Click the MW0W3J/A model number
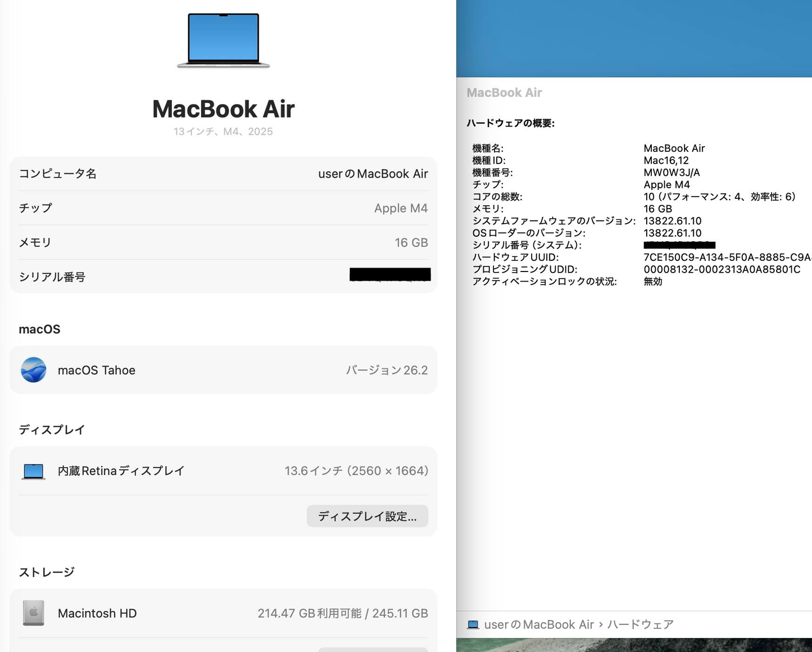Viewport: 812px width, 652px height. (672, 173)
